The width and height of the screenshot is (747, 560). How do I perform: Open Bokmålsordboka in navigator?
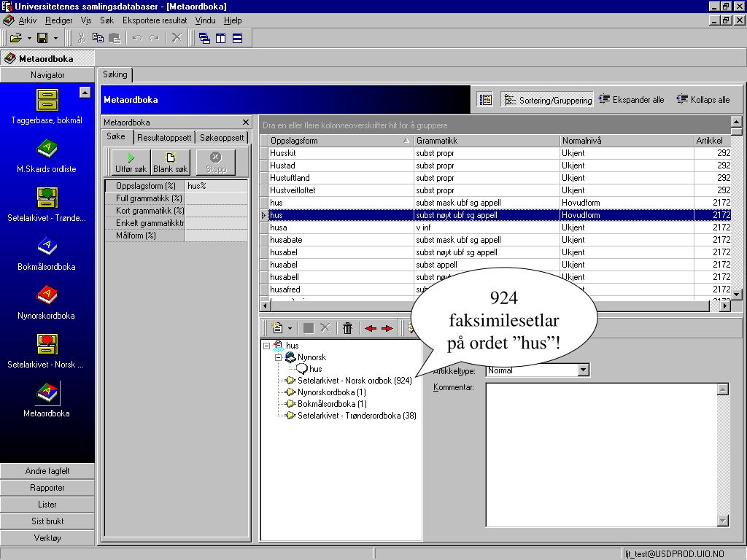[x=47, y=254]
